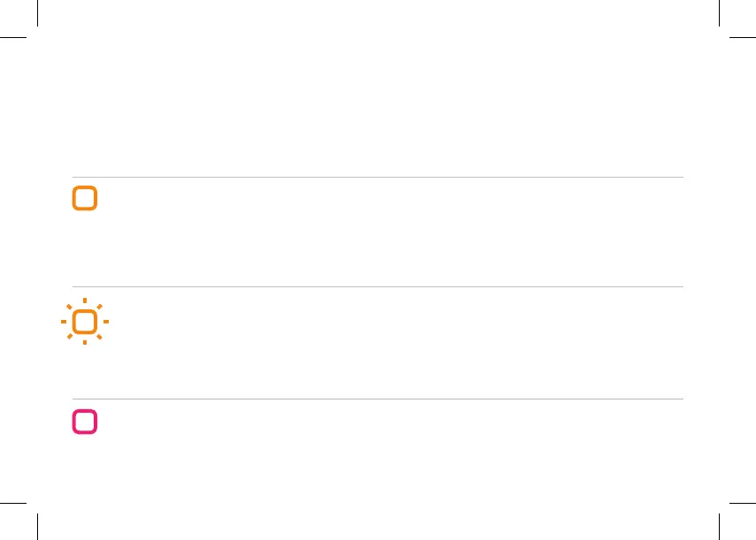Click the solid orange rounded square icon
756x540 pixels.
pos(85,198)
